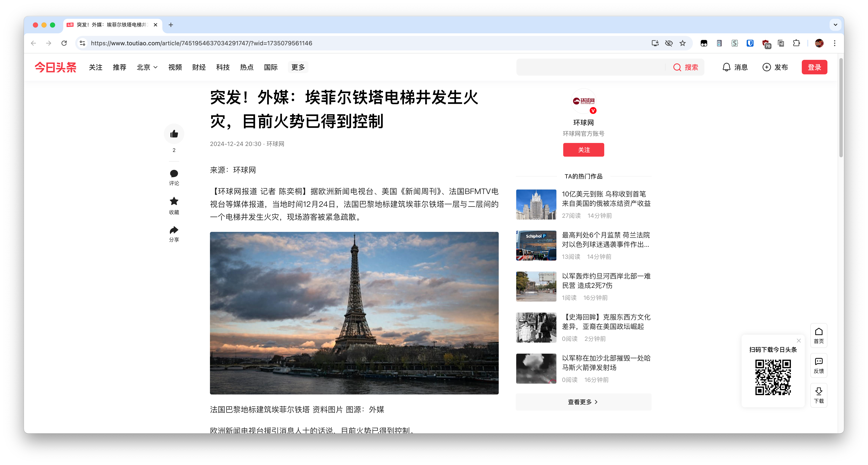
Task: Click the red 登录 login button
Action: point(814,67)
